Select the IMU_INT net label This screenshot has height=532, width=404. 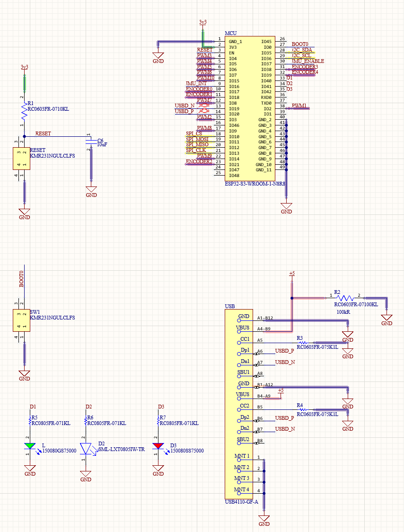click(x=196, y=83)
